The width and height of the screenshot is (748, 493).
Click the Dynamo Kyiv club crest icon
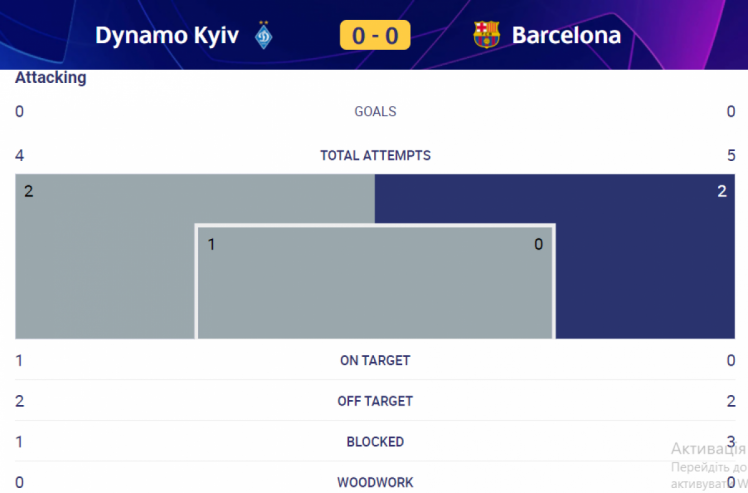(x=263, y=35)
